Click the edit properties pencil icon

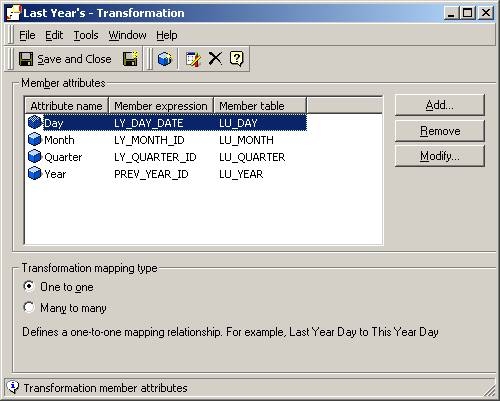click(193, 59)
